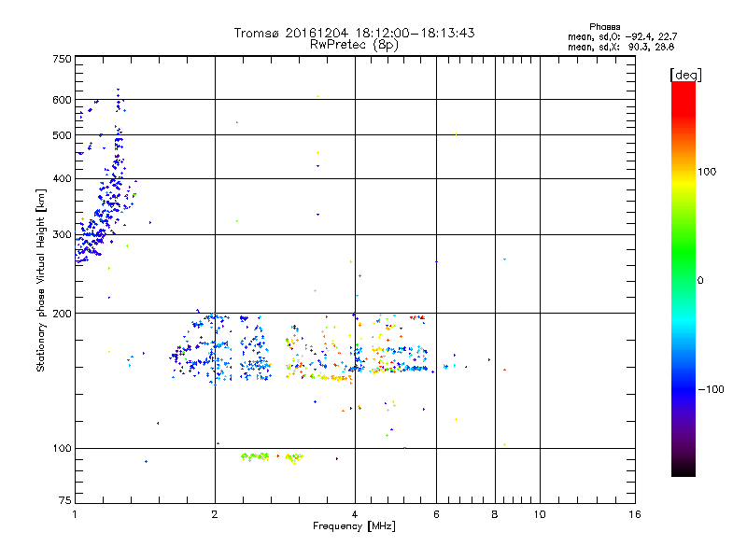Click the x-axis label '10'
Image resolution: width=747 pixels, height=560 pixels.
pos(540,514)
